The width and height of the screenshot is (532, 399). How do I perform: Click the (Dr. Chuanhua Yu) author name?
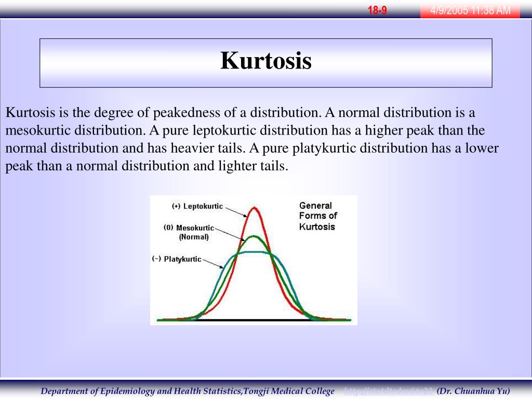pos(473,391)
